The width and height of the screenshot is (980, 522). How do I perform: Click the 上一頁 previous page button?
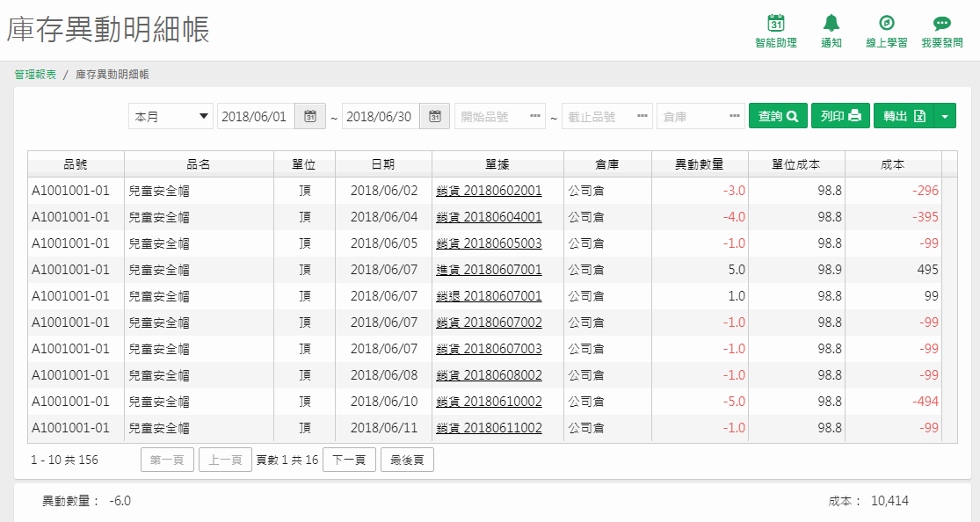click(225, 460)
